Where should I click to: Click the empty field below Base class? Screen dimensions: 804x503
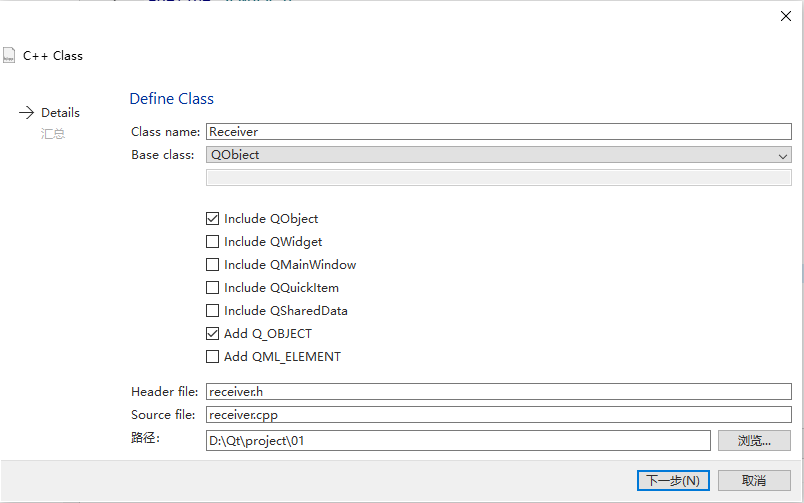pos(498,177)
